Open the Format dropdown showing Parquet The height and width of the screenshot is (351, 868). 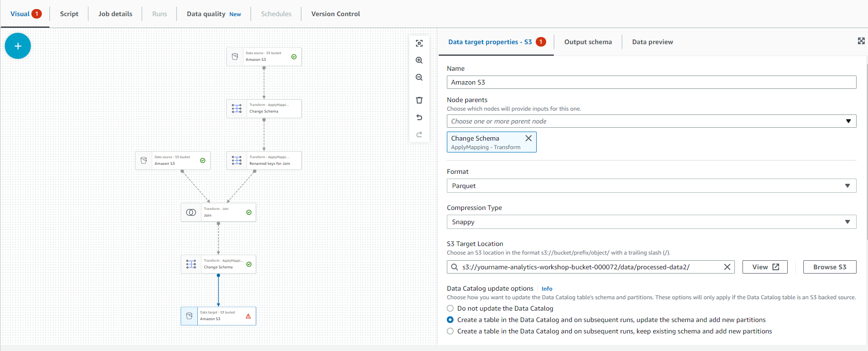[651, 186]
